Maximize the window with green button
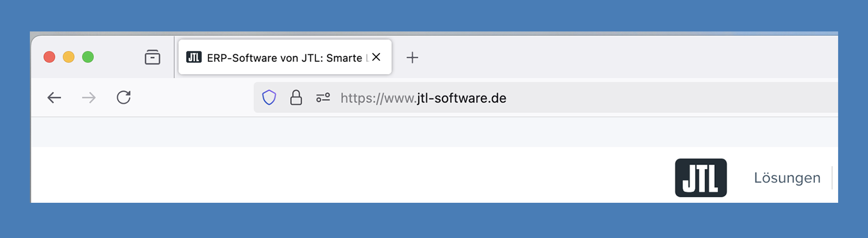Image resolution: width=868 pixels, height=238 pixels. pyautogui.click(x=88, y=57)
